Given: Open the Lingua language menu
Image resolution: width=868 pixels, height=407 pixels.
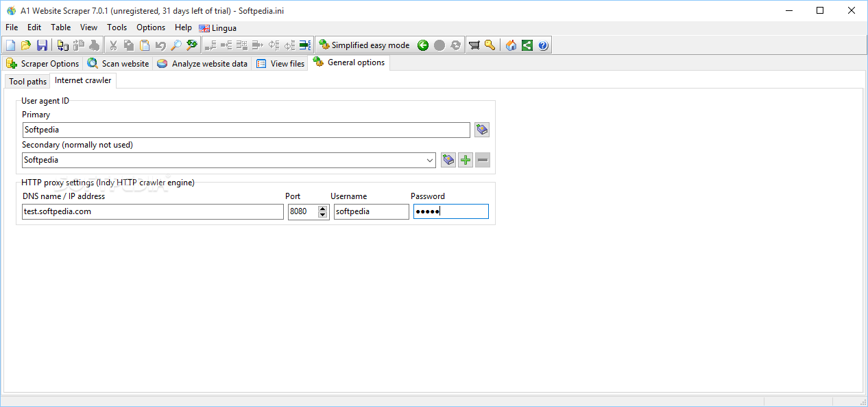Looking at the screenshot, I should 218,28.
